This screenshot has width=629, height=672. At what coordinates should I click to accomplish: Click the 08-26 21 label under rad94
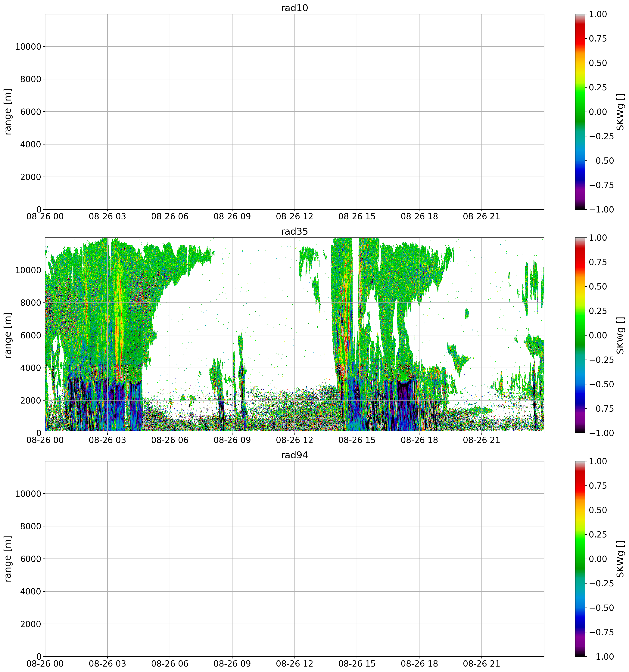pos(481,664)
